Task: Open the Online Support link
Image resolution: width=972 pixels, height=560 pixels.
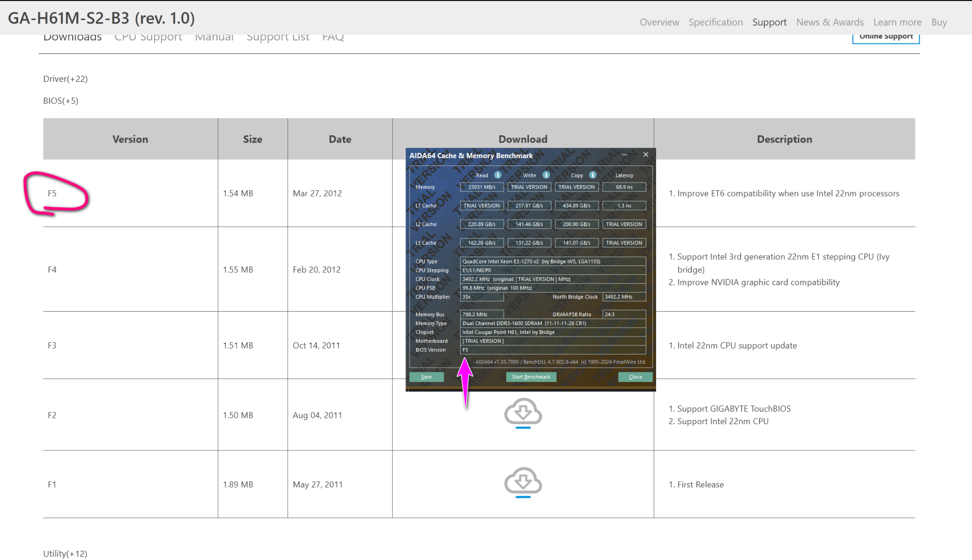Action: tap(886, 37)
